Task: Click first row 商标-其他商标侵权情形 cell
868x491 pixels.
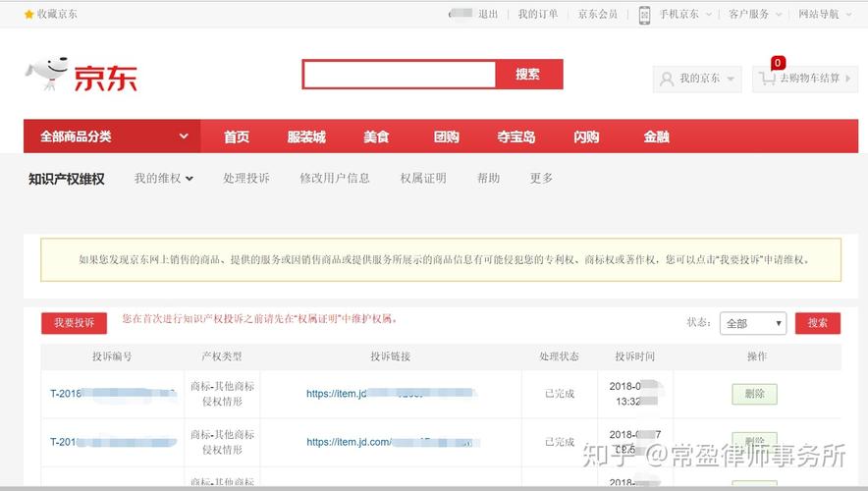Action: point(222,394)
